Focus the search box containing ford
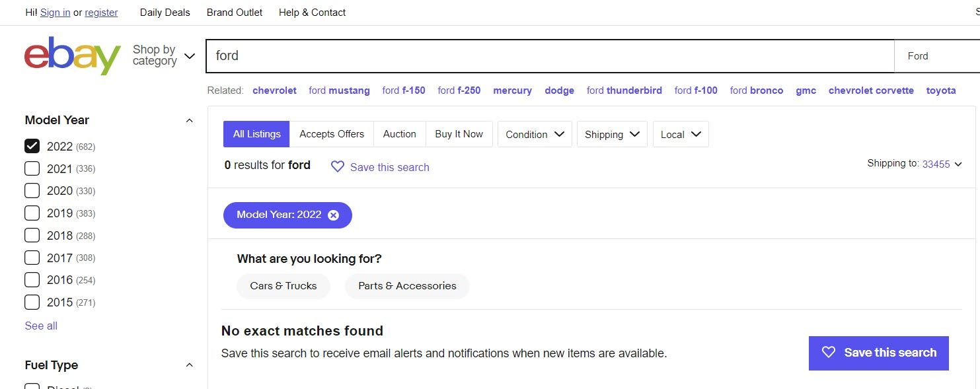This screenshot has height=389, width=980. pyautogui.click(x=548, y=56)
